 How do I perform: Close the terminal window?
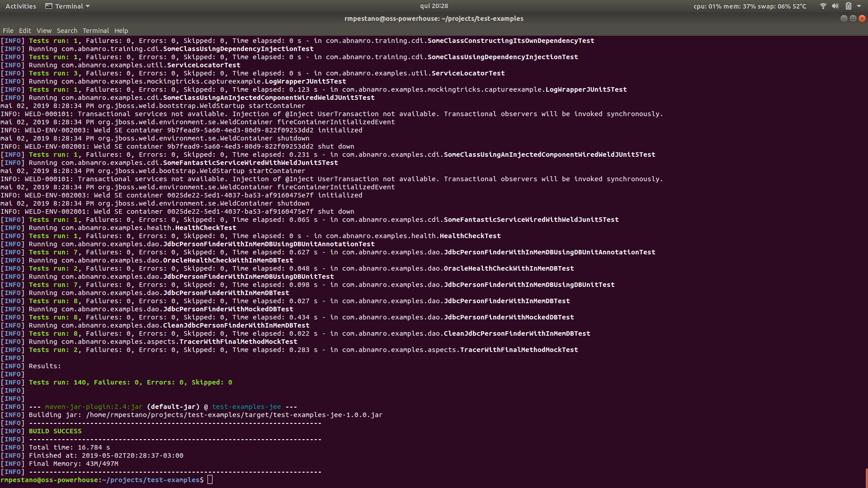862,18
